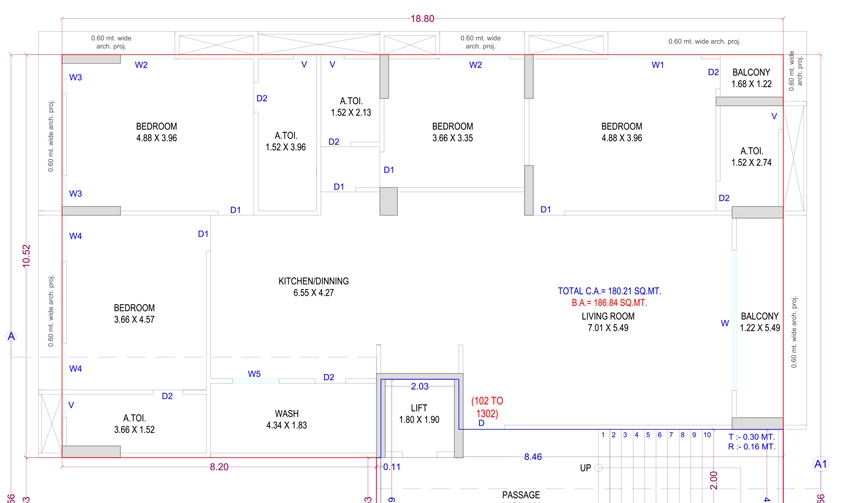Click the A.TOI. 3.66 X 1.52 label
This screenshot has width=850, height=503.
[x=134, y=424]
